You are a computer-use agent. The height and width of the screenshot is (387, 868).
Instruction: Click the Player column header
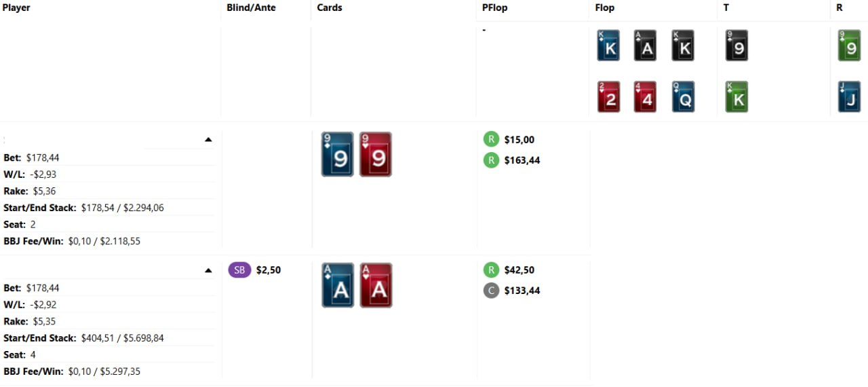(16, 8)
